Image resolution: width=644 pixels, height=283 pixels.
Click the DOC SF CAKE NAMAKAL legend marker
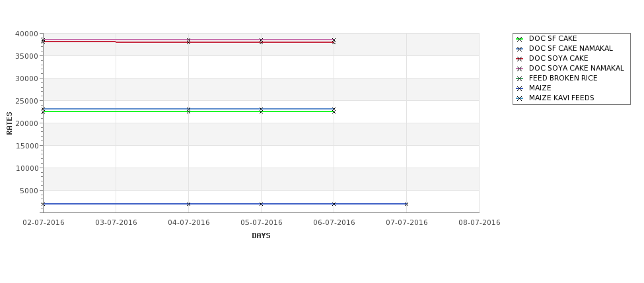[x=520, y=49]
